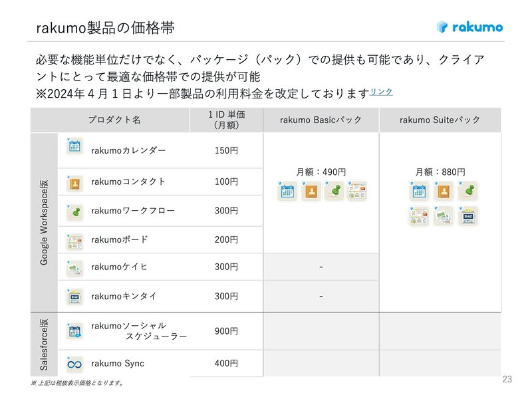Screen dimensions: 532x399
Task: Click the 月額：880円 Suite pack price
Action: click(440, 172)
